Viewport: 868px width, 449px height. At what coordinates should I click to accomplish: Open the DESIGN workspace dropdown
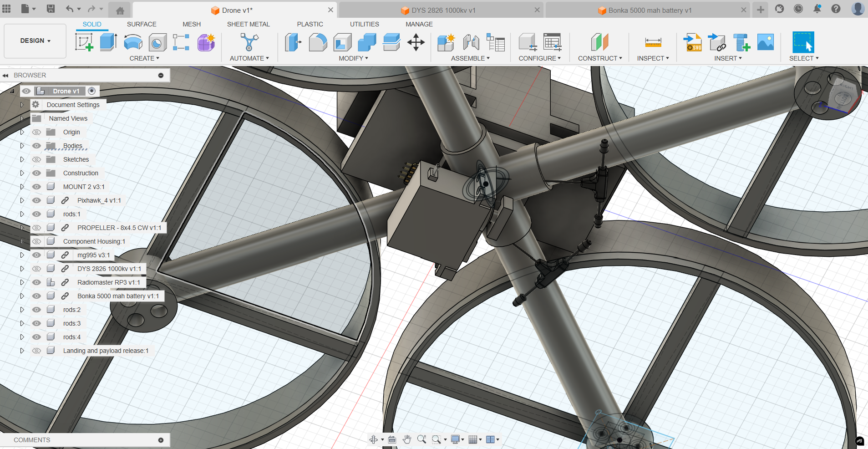(x=35, y=41)
